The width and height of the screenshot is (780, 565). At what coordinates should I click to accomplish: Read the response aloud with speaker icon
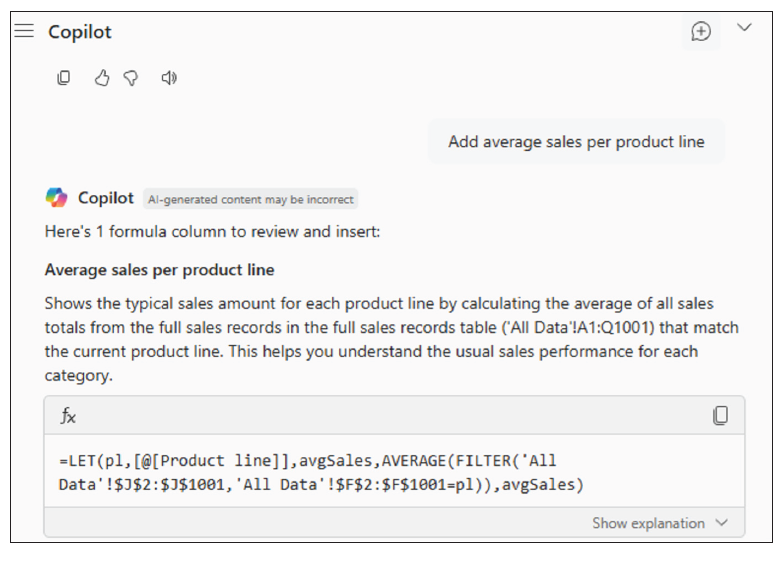[x=169, y=78]
